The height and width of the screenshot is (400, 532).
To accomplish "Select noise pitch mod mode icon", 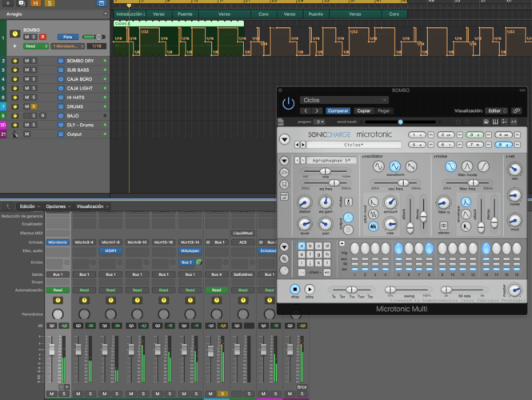I will coord(374,226).
